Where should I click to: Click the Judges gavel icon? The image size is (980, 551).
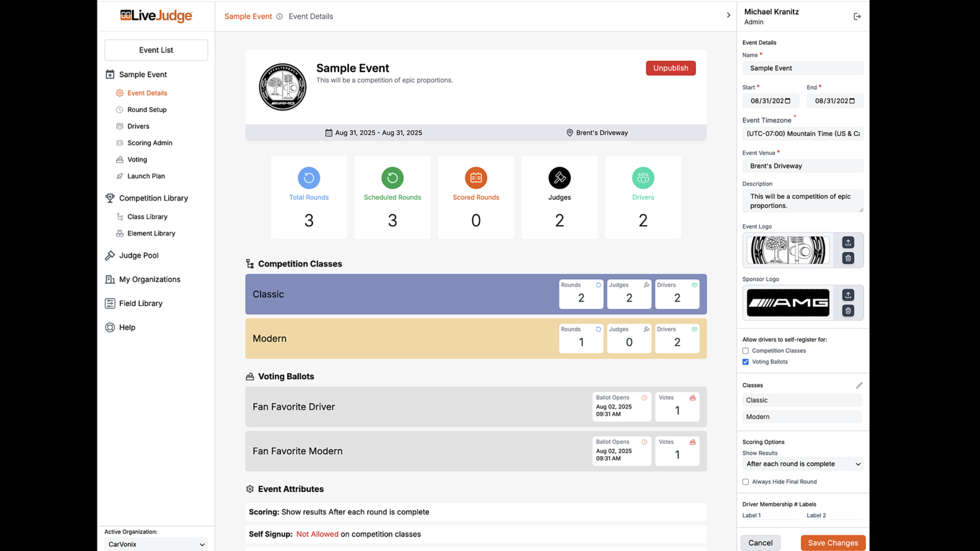[559, 178]
